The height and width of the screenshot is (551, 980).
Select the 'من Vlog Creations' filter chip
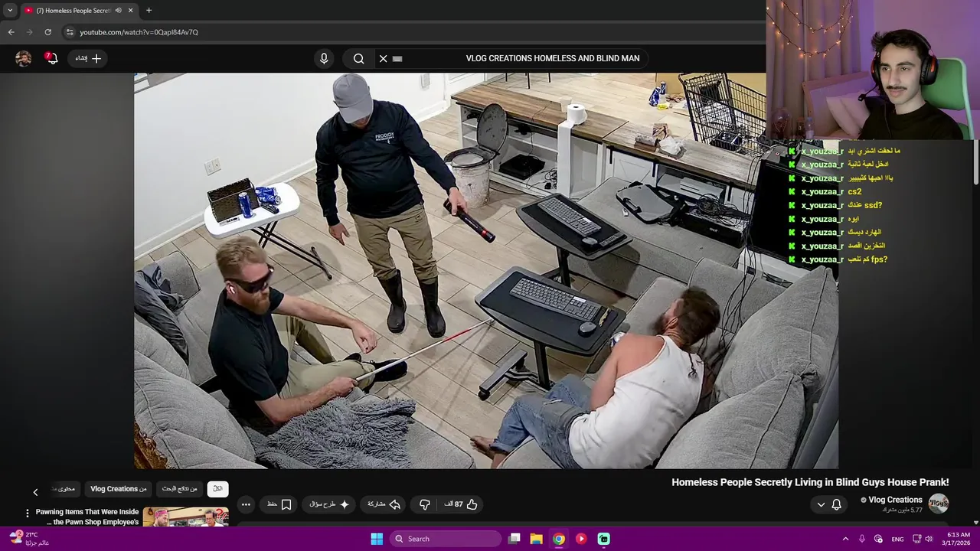coord(119,489)
